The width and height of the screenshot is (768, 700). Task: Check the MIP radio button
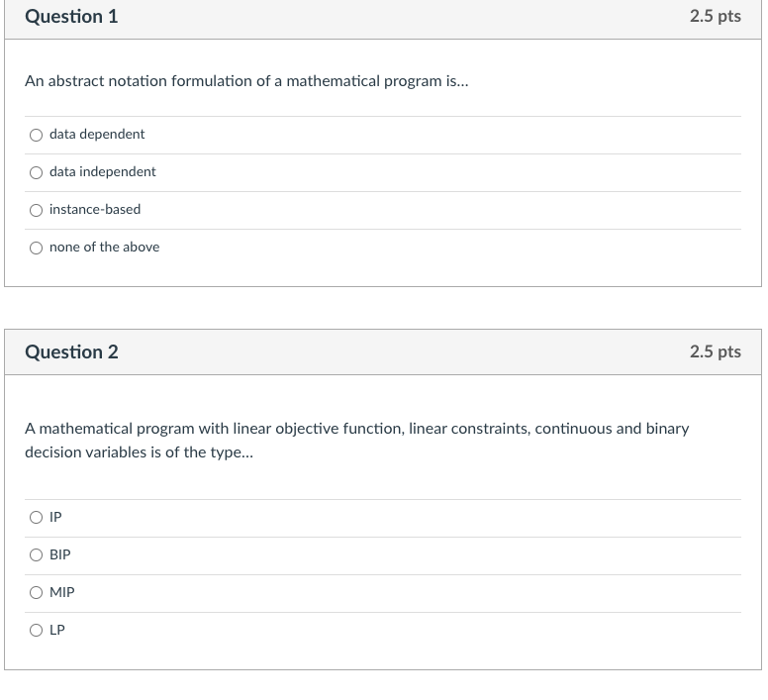pos(36,592)
